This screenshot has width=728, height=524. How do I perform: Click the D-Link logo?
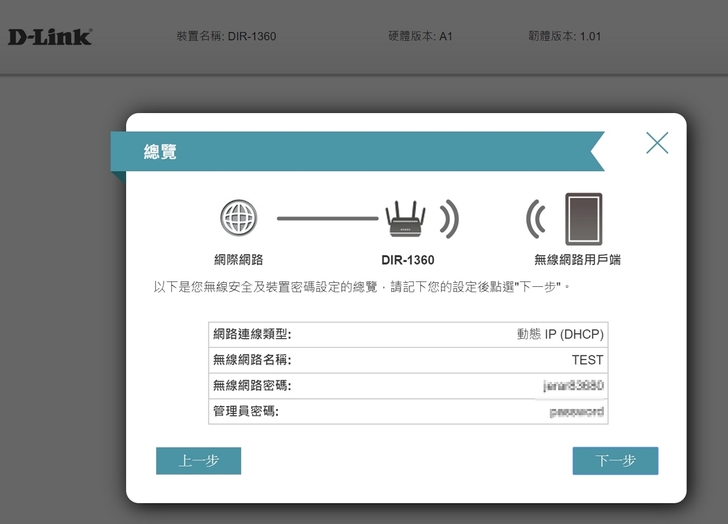[x=50, y=37]
